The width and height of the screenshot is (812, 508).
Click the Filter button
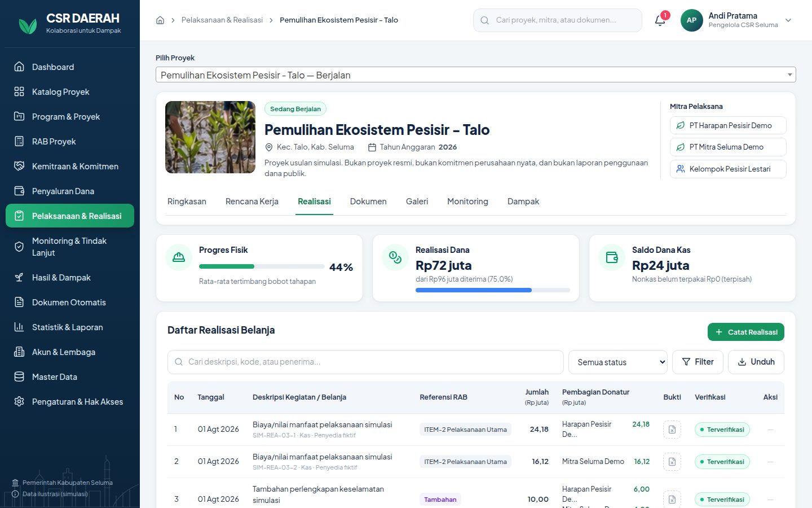698,362
